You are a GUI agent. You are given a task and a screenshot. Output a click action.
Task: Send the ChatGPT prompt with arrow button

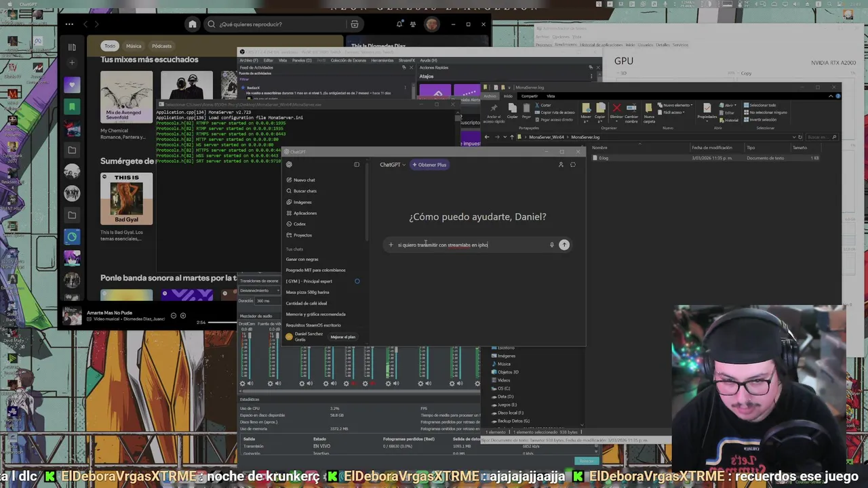coord(564,245)
